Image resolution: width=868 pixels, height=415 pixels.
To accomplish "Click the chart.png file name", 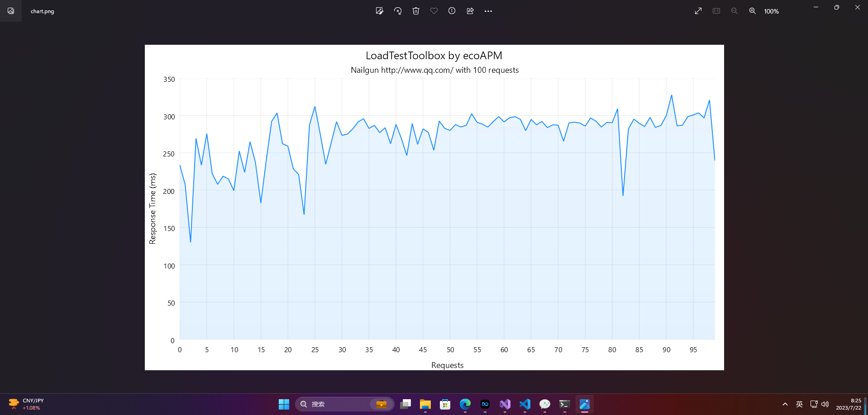I will coord(43,11).
